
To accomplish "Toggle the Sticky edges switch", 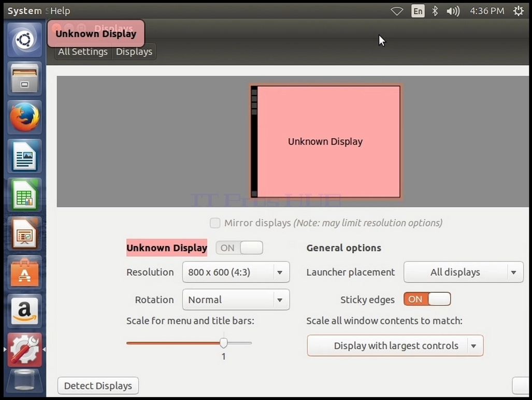I will click(x=427, y=299).
